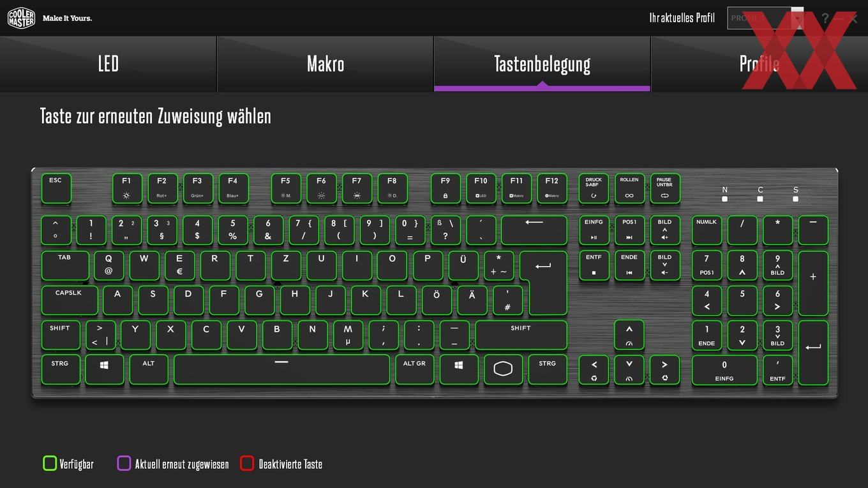Switch to the LED tab

click(108, 64)
